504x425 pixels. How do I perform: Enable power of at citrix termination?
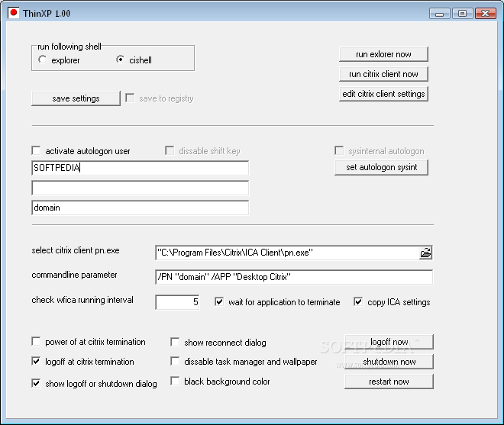(36, 342)
